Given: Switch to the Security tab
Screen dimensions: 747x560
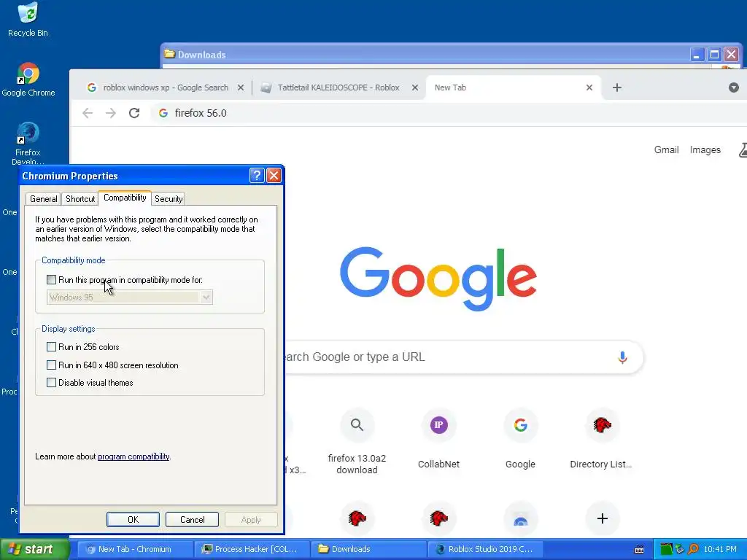Looking at the screenshot, I should tap(169, 198).
